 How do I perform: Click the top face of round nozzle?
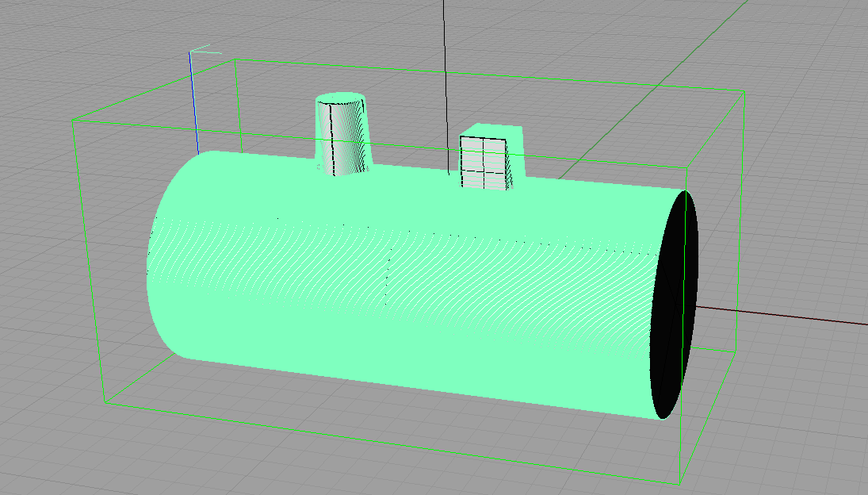341,99
